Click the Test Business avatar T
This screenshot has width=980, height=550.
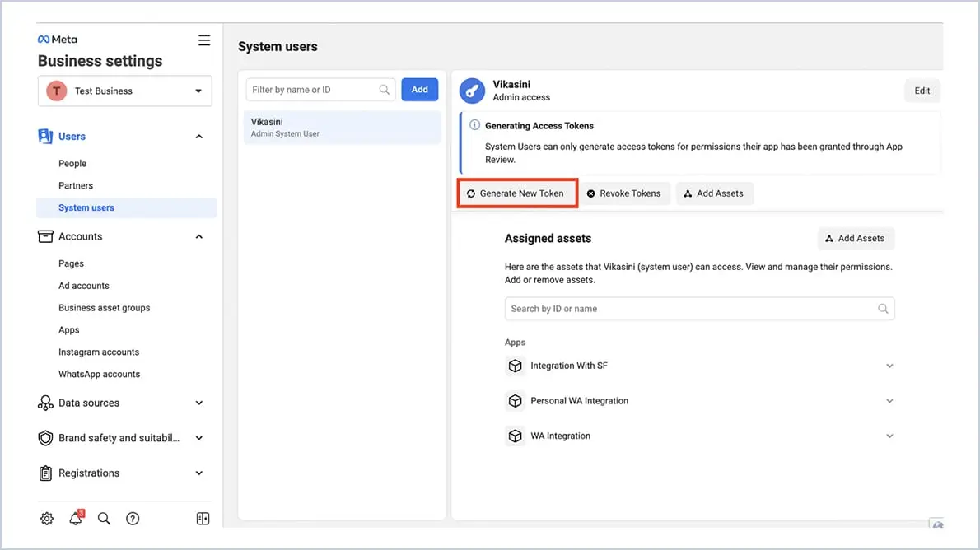56,91
